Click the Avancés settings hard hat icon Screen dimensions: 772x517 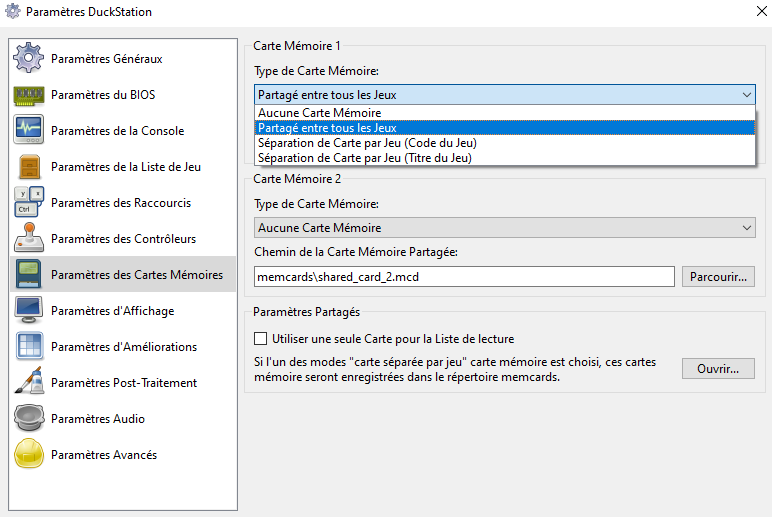tap(28, 455)
